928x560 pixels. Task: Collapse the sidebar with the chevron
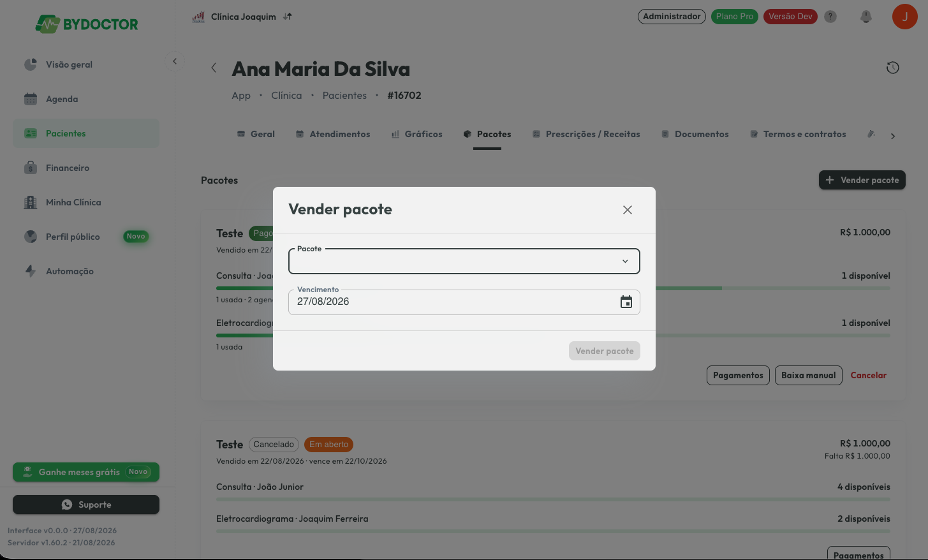tap(175, 61)
